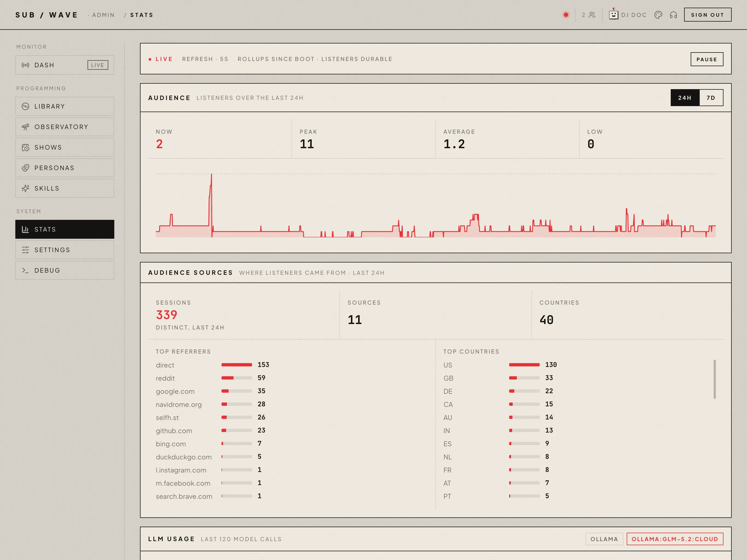Click the Skills sparkle icon
The image size is (747, 560).
pyautogui.click(x=25, y=188)
